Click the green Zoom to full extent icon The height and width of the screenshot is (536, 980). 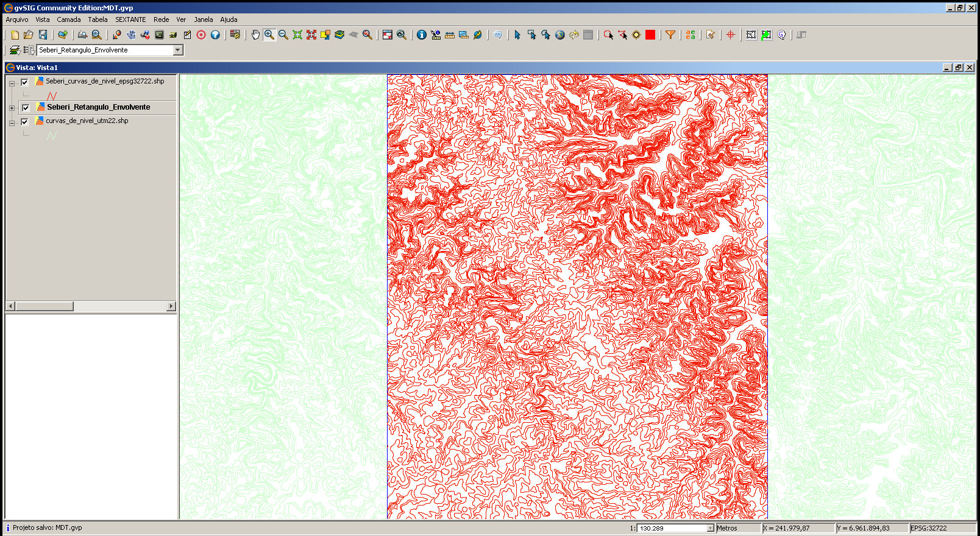click(x=297, y=35)
